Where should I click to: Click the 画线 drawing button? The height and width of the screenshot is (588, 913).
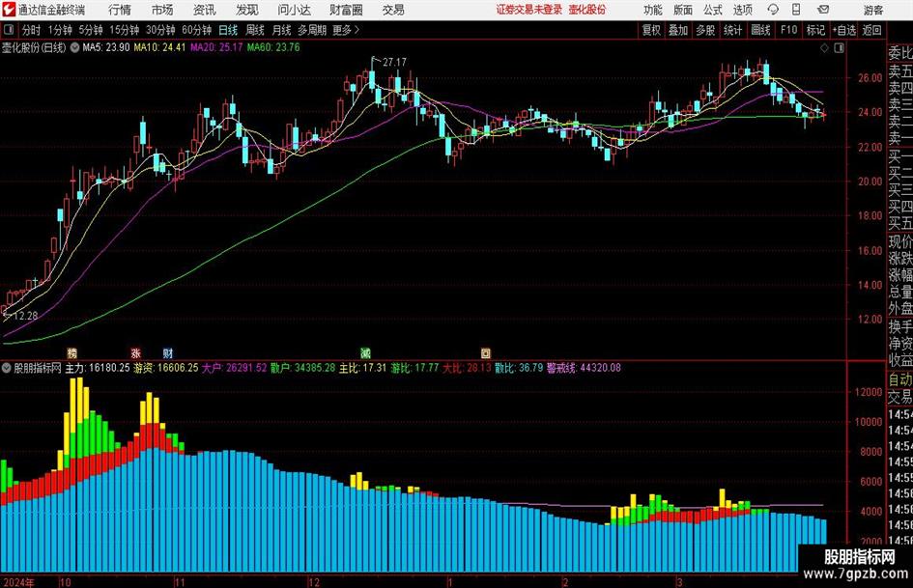pyautogui.click(x=761, y=30)
